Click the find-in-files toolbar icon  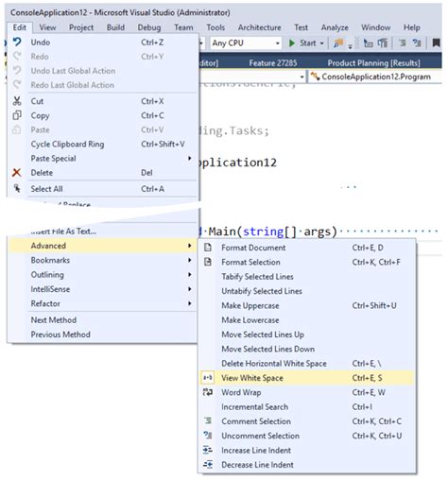(338, 43)
